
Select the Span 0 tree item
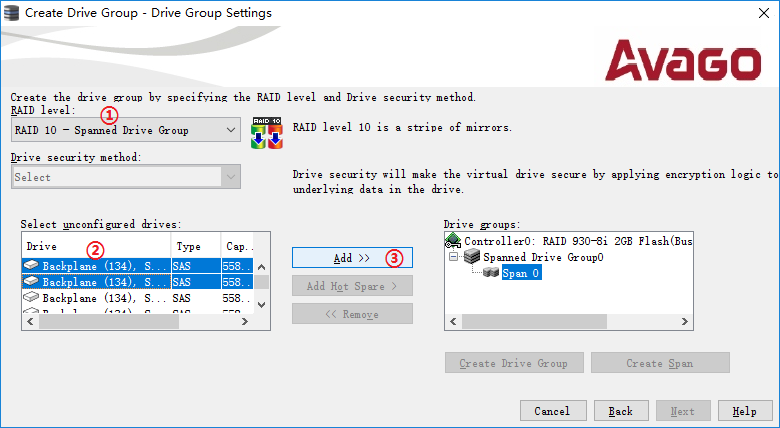[x=521, y=273]
